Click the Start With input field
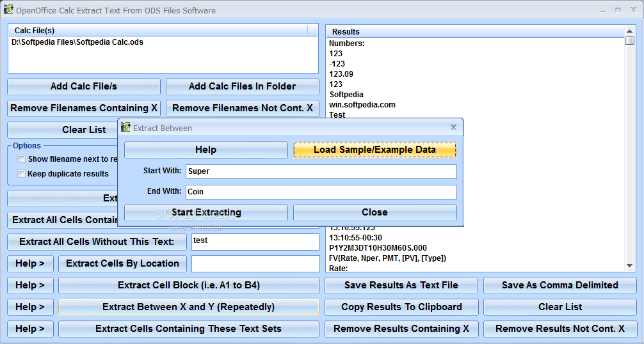 point(321,171)
